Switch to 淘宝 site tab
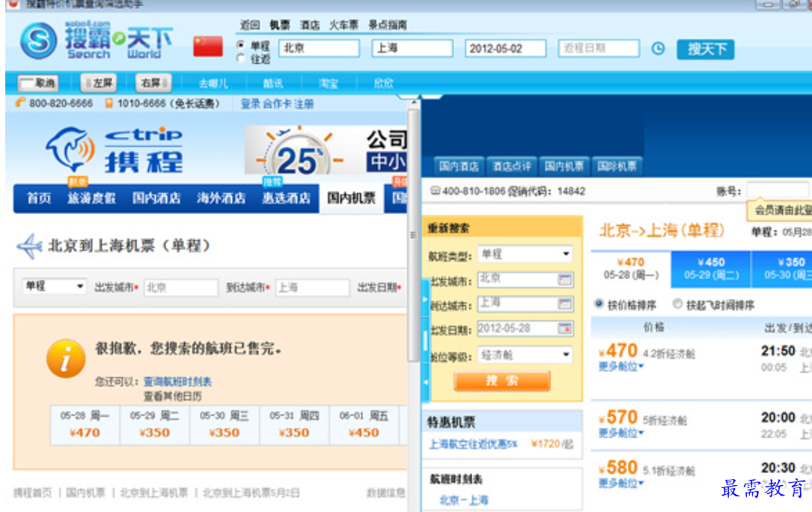 (329, 83)
